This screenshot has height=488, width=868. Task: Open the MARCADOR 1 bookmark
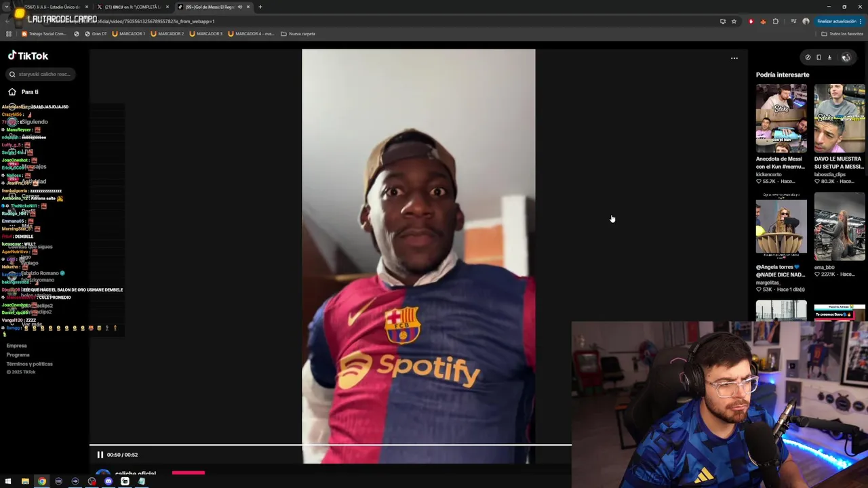coord(129,34)
